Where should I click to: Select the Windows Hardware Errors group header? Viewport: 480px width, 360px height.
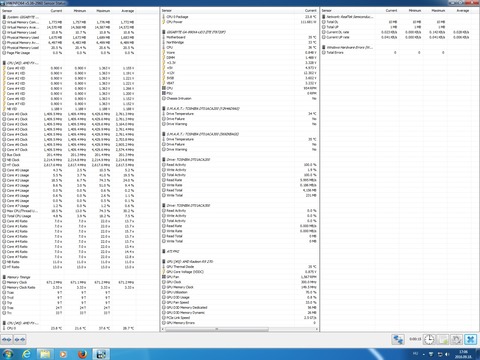[349, 48]
